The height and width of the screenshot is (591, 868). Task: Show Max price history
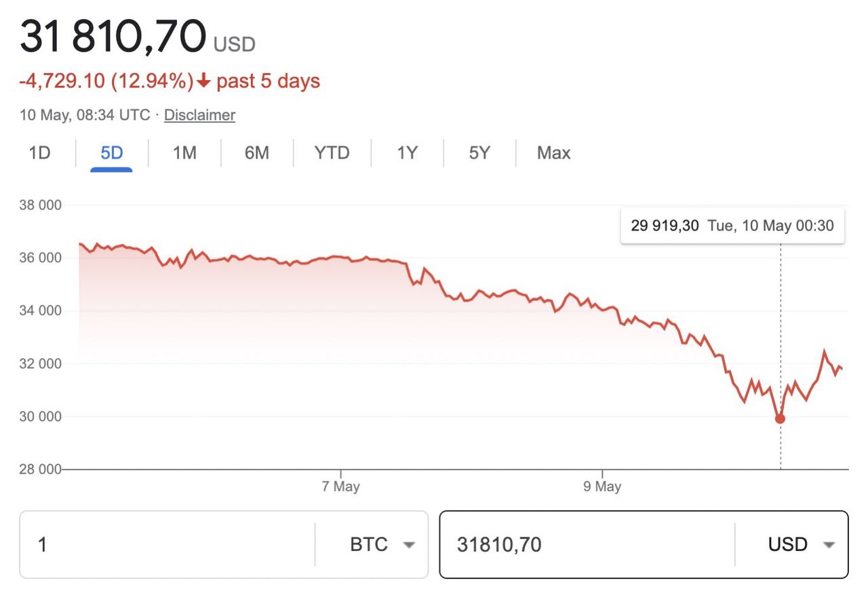(x=553, y=153)
